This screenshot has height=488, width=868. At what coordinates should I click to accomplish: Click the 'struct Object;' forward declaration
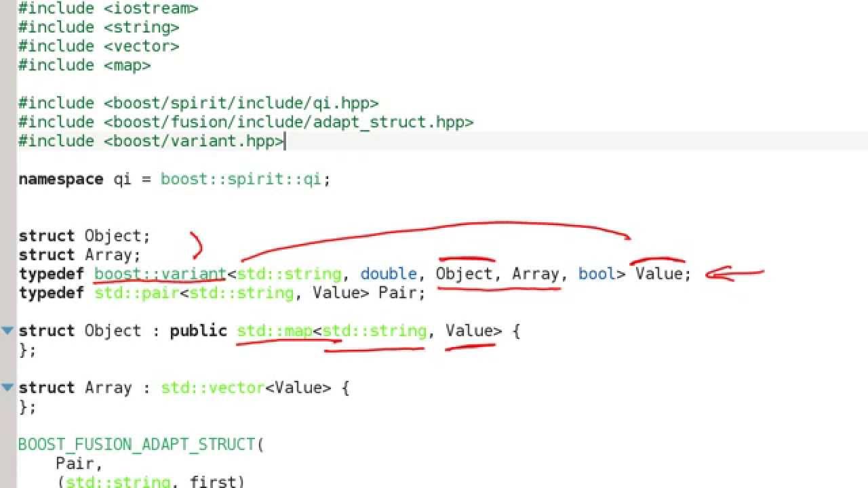coord(85,236)
